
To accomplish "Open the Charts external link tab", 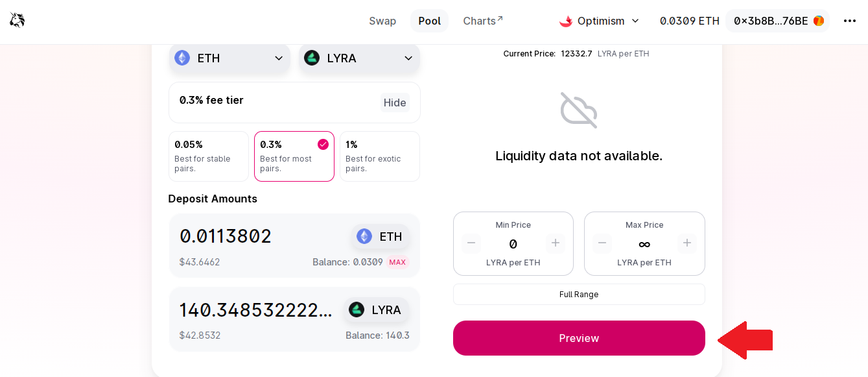I will coord(483,21).
